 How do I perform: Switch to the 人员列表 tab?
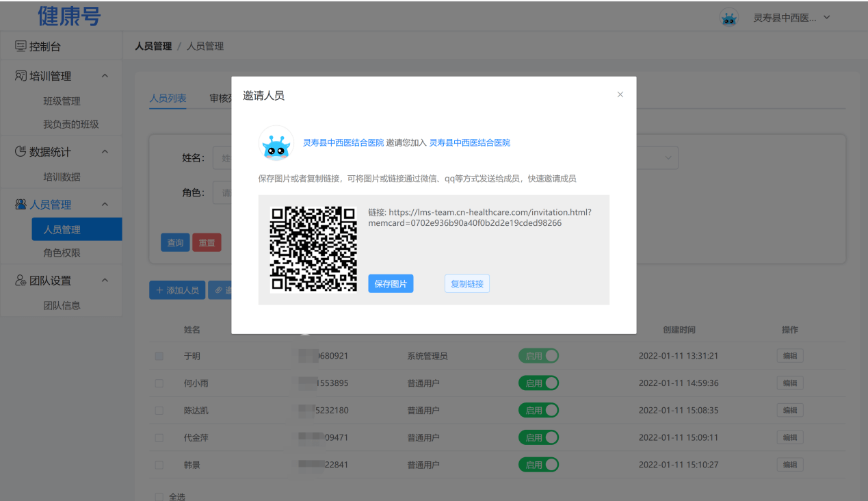coord(168,98)
